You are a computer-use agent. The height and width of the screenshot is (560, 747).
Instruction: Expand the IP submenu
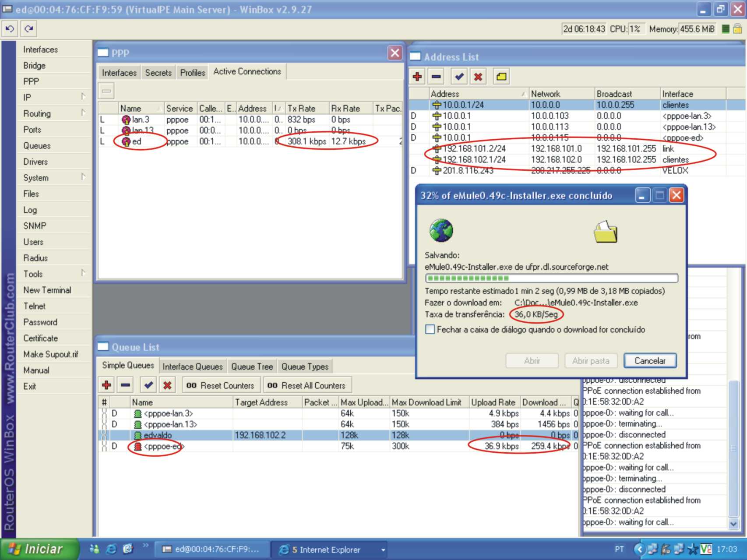pos(53,97)
